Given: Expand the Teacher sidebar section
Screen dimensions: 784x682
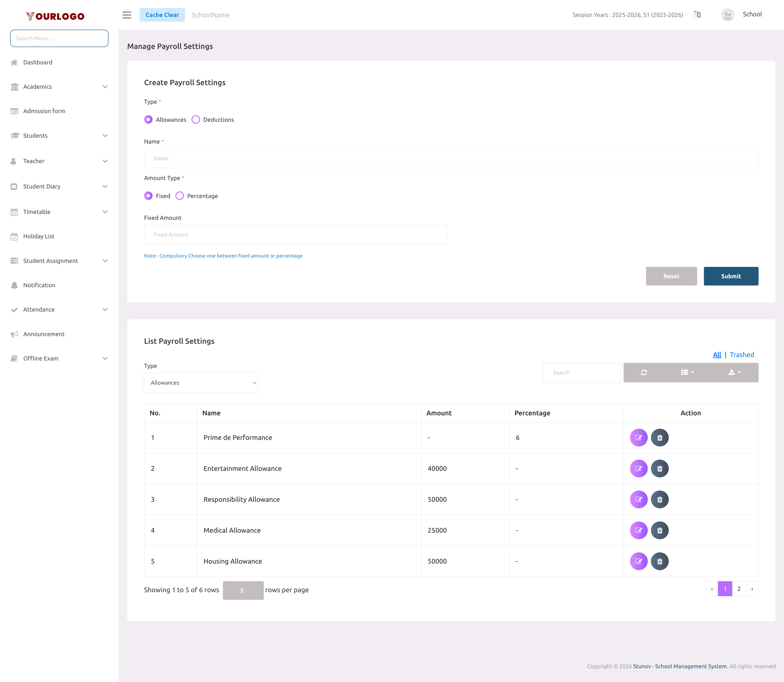Looking at the screenshot, I should click(x=33, y=161).
